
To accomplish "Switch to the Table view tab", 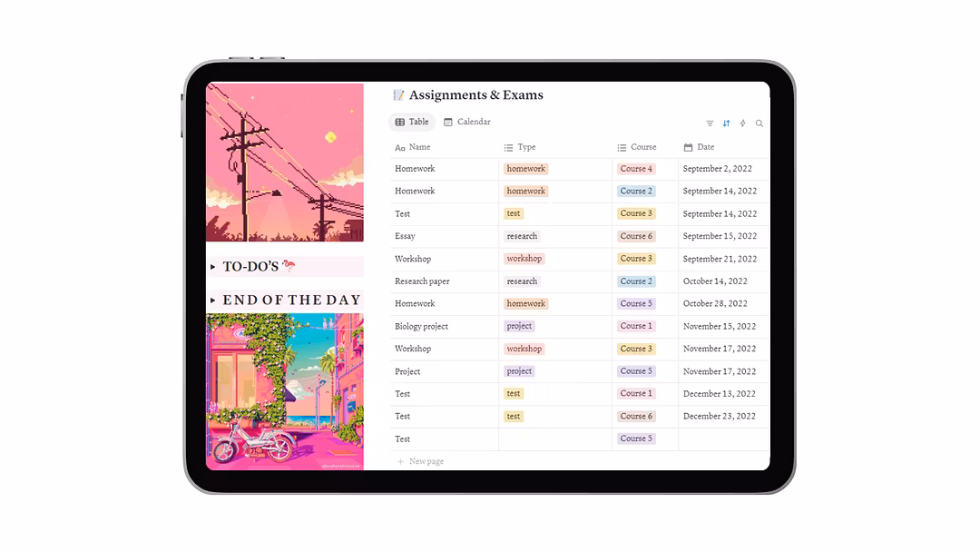I will coord(412,122).
